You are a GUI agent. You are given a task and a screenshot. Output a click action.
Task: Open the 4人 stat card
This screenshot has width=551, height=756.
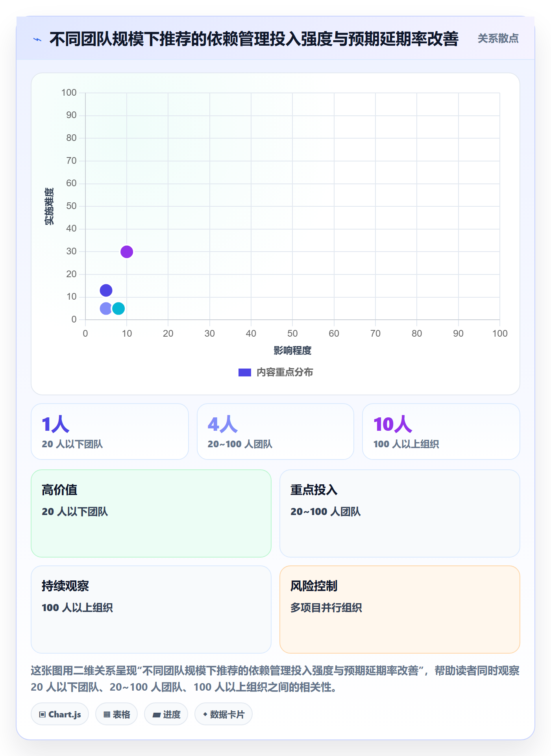coord(275,432)
